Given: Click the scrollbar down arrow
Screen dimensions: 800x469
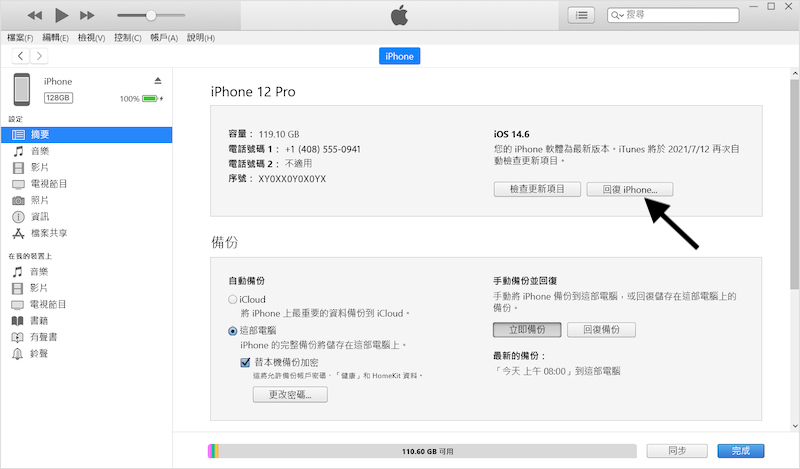Looking at the screenshot, I should click(795, 426).
